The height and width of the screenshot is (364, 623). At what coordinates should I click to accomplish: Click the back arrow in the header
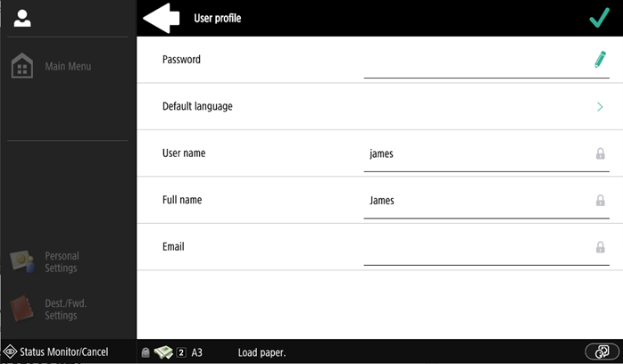162,18
